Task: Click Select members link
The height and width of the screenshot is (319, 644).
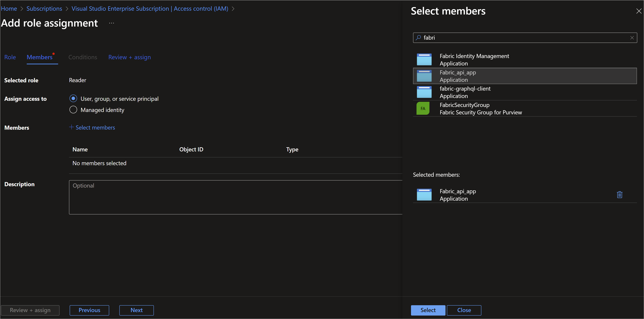Action: point(95,128)
